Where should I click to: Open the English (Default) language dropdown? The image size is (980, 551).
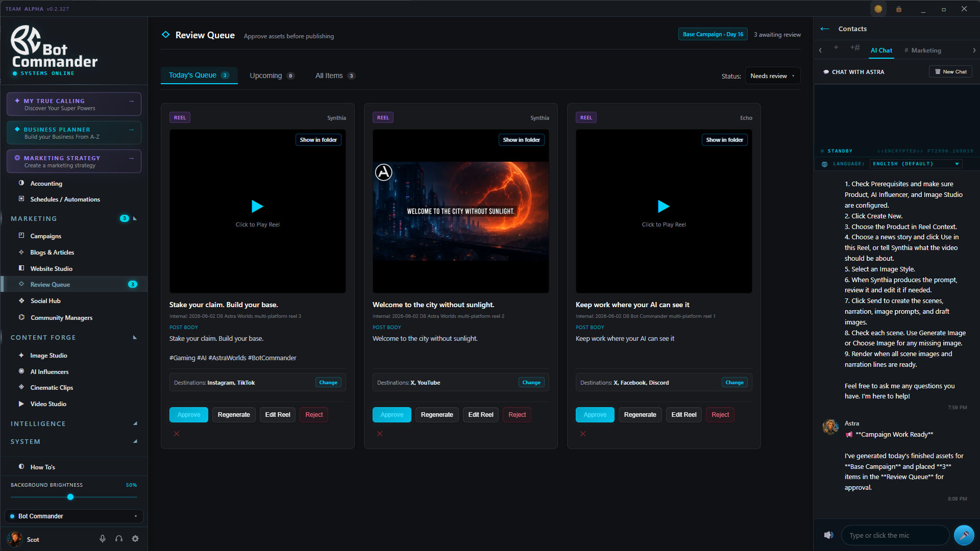click(916, 164)
